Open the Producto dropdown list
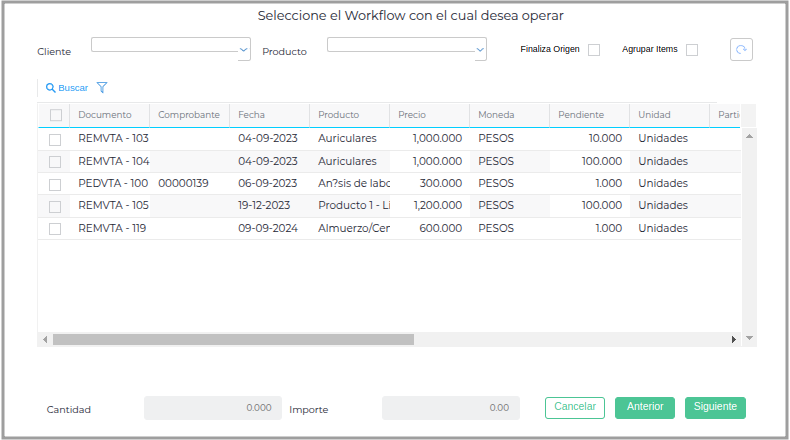 (x=480, y=49)
